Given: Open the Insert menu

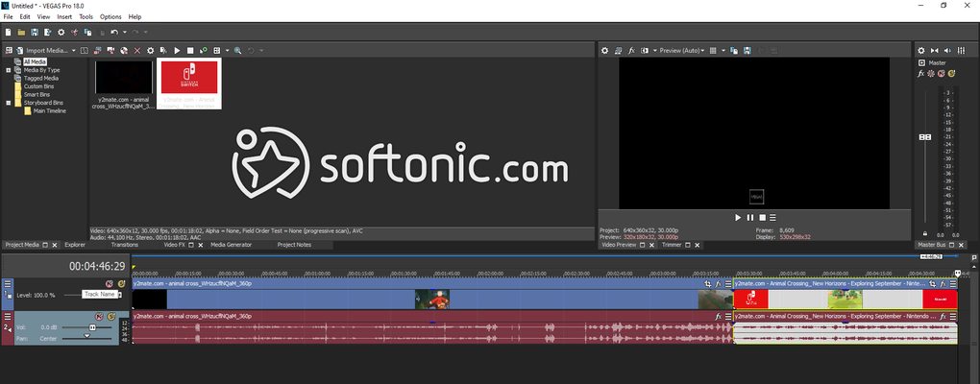Looking at the screenshot, I should tap(64, 17).
